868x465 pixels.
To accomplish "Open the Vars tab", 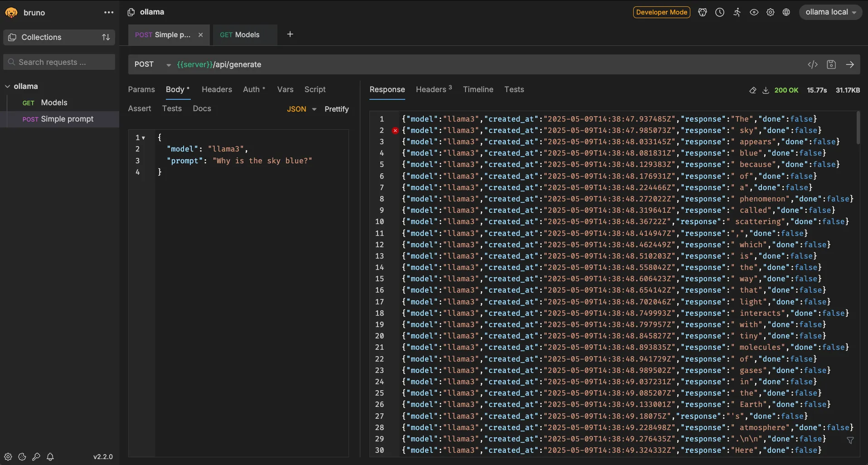I will click(285, 89).
